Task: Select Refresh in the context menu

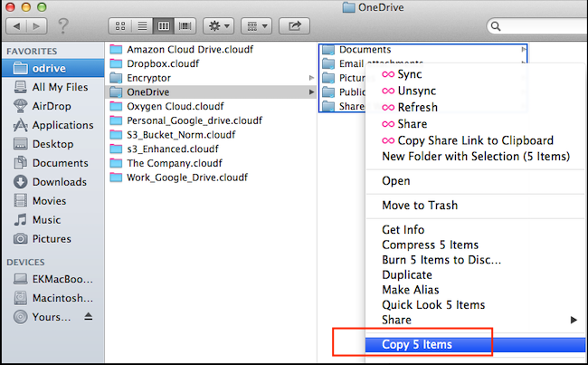Action: [417, 107]
